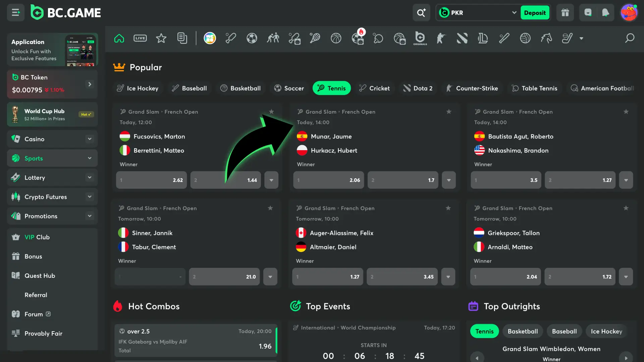Screen dimensions: 644x362
Task: Select the soccer ball sport icon
Action: click(252, 38)
